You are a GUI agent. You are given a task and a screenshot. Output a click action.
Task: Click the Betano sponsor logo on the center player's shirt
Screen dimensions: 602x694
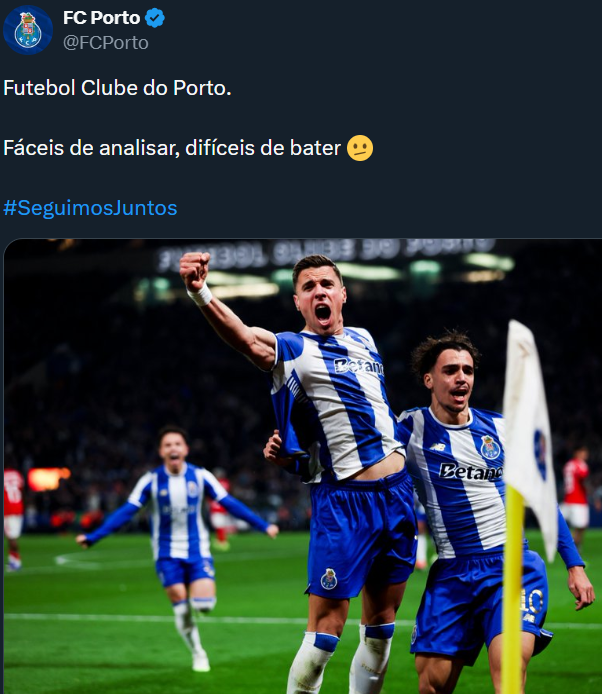pos(358,366)
